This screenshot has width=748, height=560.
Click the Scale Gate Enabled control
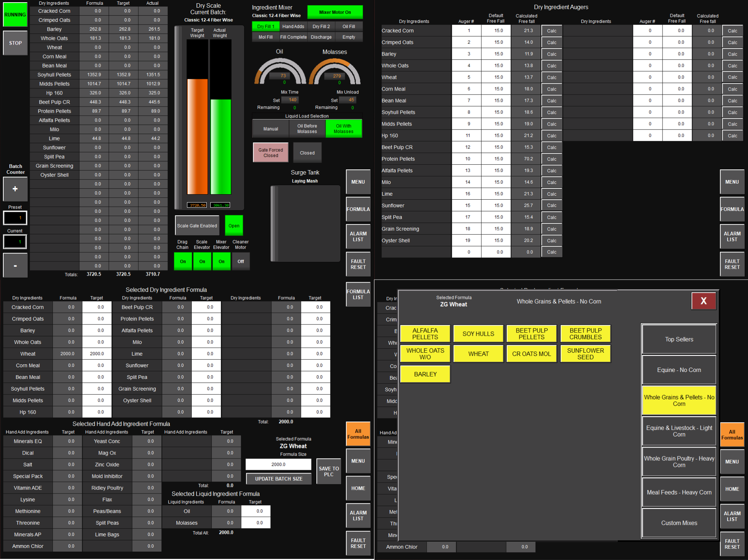(x=196, y=226)
